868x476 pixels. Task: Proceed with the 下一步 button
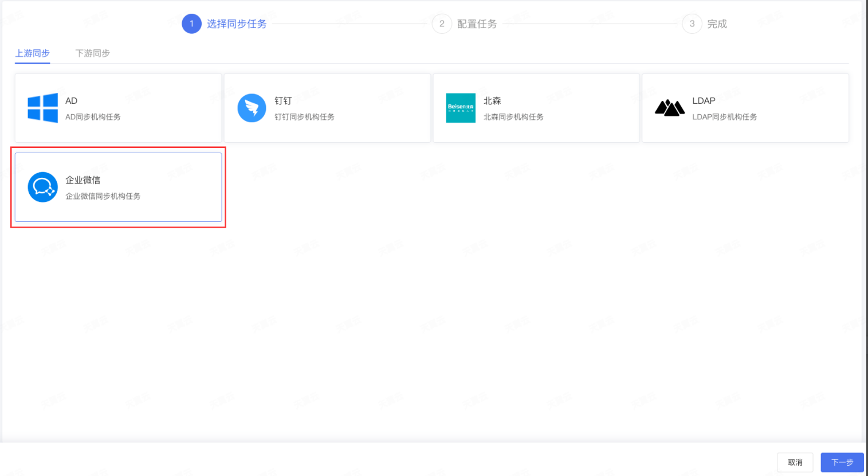pos(842,462)
